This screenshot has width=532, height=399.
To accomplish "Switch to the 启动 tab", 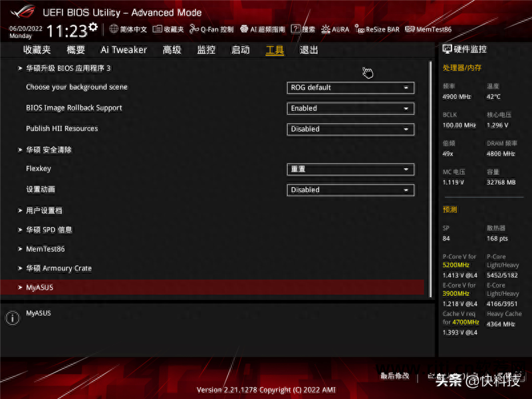I will (x=241, y=50).
